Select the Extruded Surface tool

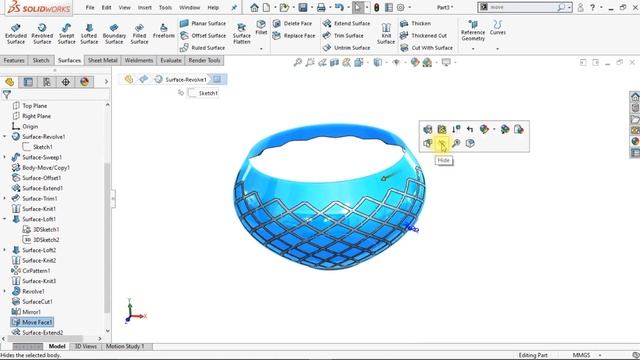coord(16,33)
